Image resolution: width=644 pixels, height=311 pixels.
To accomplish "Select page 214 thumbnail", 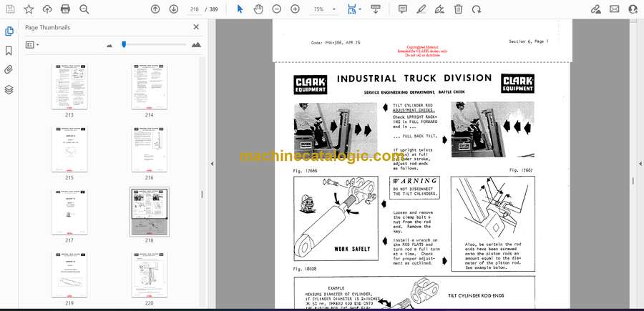I will (149, 87).
